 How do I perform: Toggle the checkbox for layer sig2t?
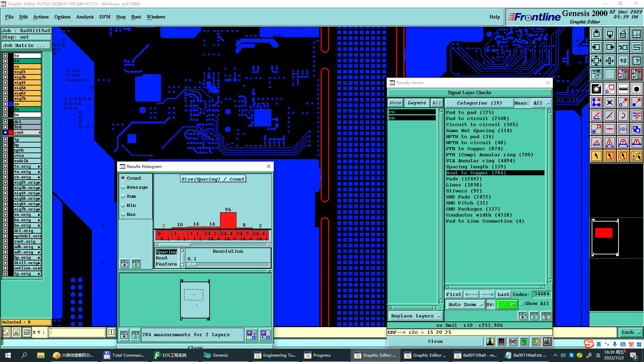[x=5, y=72]
